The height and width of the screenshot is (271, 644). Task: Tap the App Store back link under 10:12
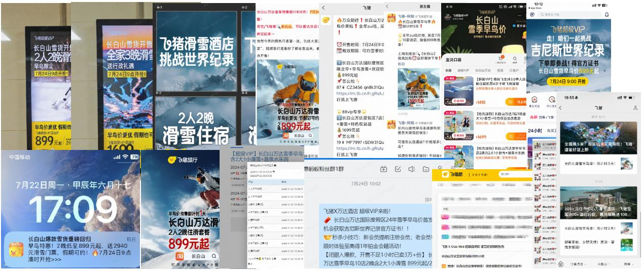click(x=535, y=8)
